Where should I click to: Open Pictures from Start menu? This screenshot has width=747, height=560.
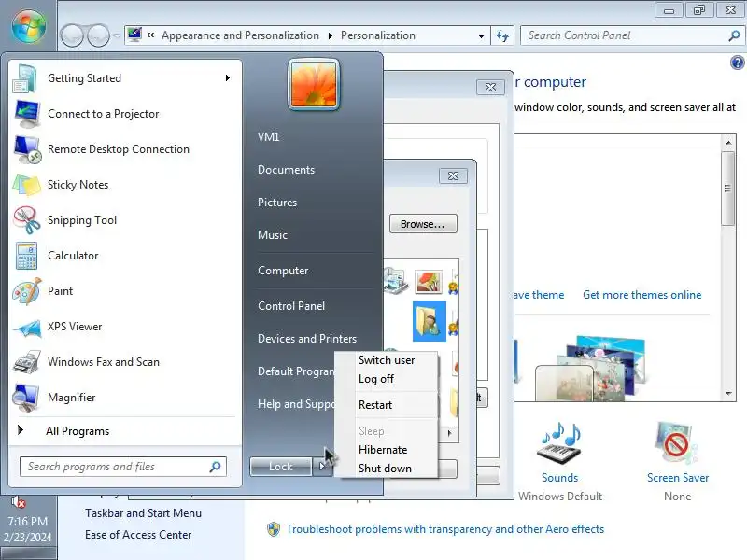coord(277,203)
